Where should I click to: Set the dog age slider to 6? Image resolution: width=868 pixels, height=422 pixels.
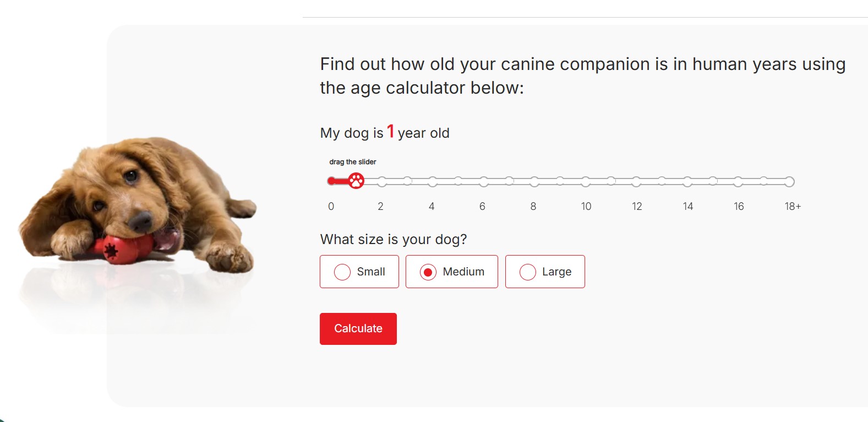(x=484, y=182)
